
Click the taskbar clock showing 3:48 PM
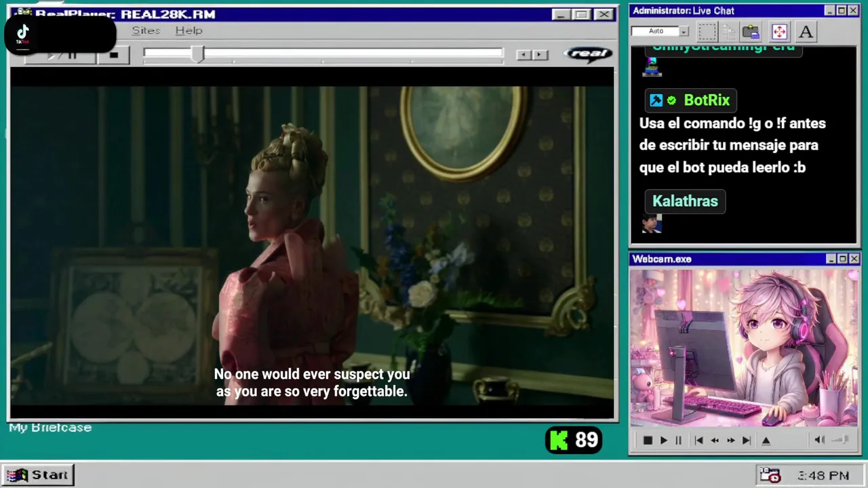[x=823, y=476]
